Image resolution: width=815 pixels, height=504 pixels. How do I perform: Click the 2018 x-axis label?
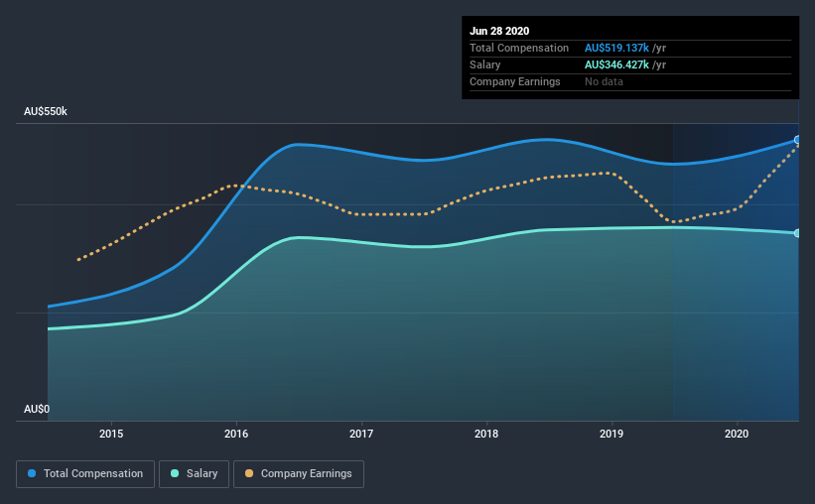pos(486,434)
